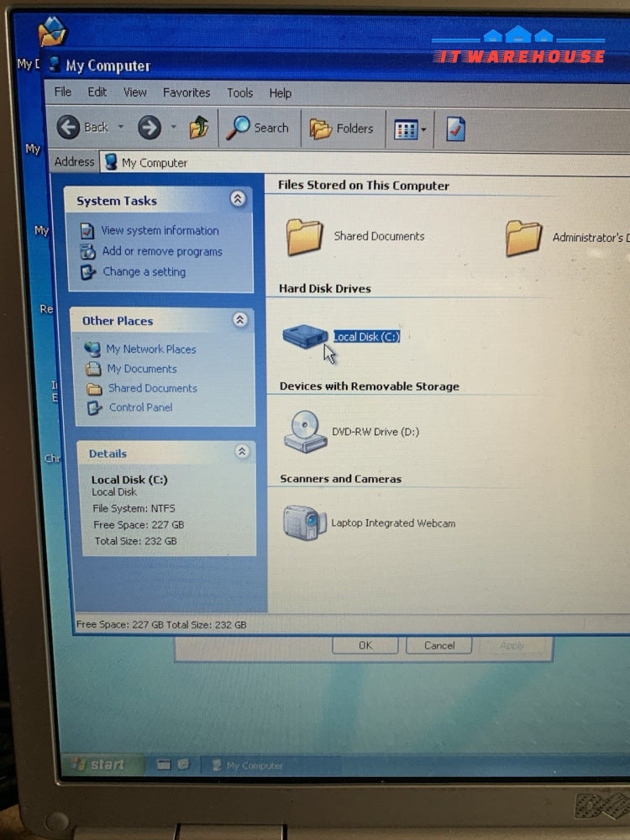
Task: Click Add or remove programs link
Action: pyautogui.click(x=162, y=251)
